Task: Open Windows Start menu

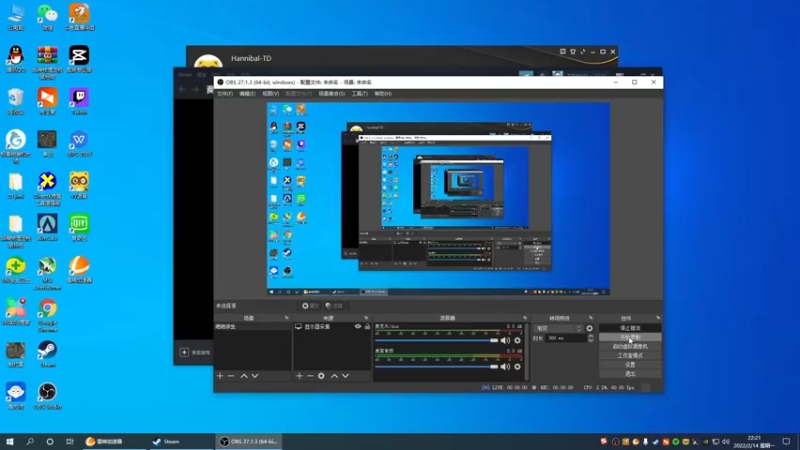Action: click(x=10, y=441)
